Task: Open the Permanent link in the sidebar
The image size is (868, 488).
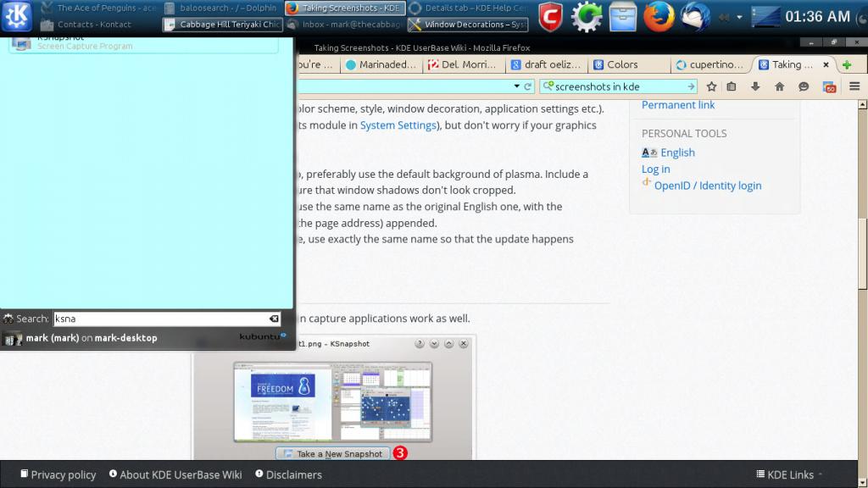Action: click(x=677, y=105)
